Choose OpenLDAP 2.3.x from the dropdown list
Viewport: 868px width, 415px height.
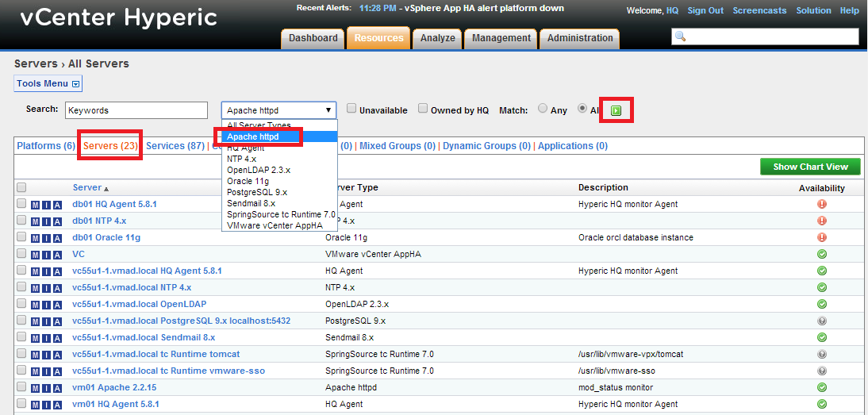pos(279,170)
